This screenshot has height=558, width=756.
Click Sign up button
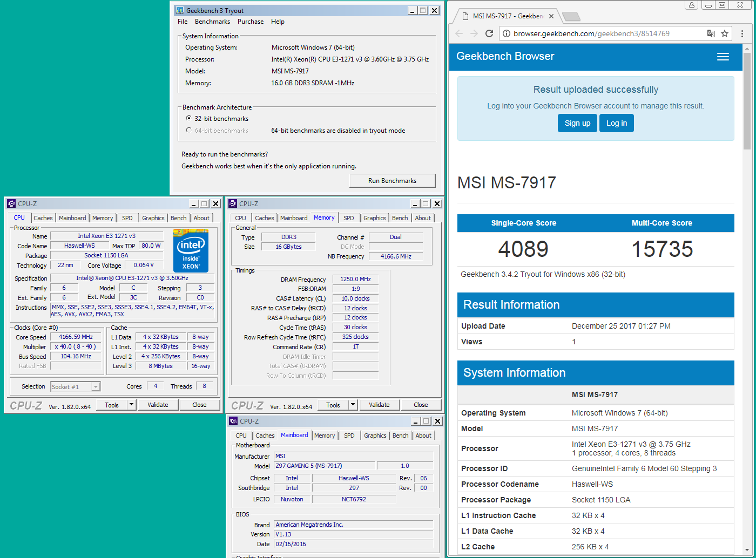coord(577,123)
